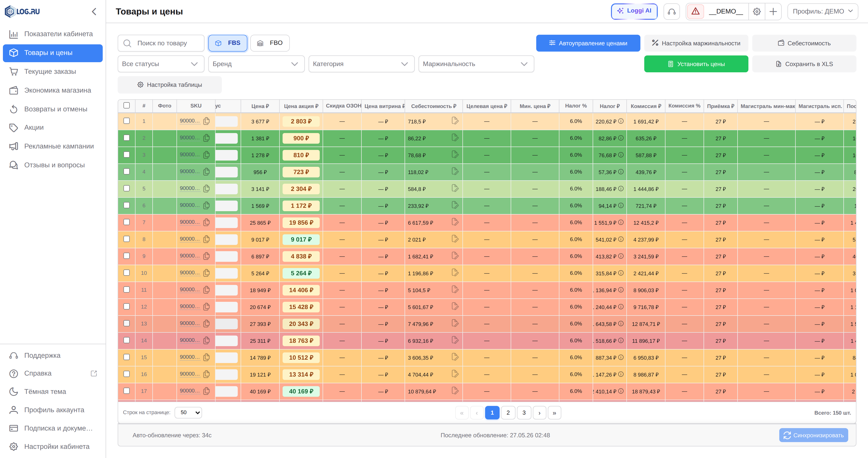Click the plus icon in header

coord(773,12)
